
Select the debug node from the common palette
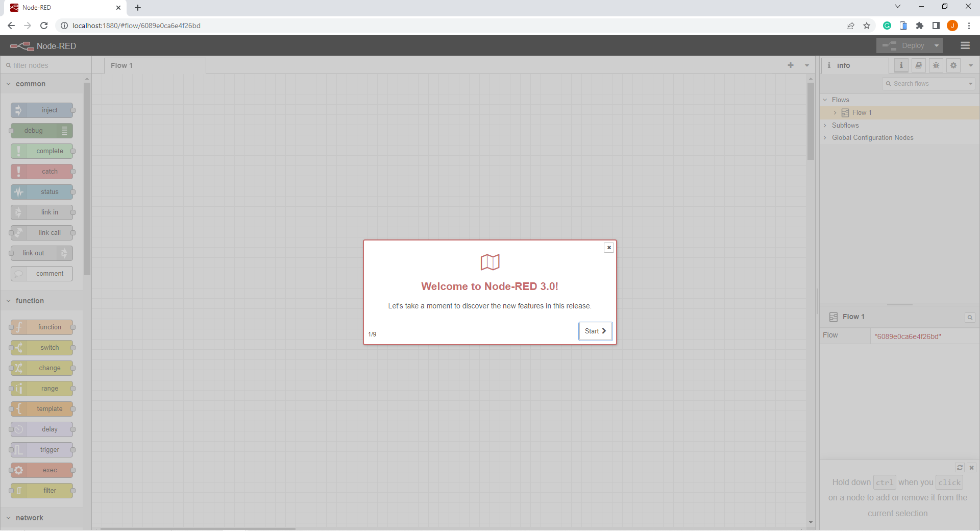tap(40, 130)
